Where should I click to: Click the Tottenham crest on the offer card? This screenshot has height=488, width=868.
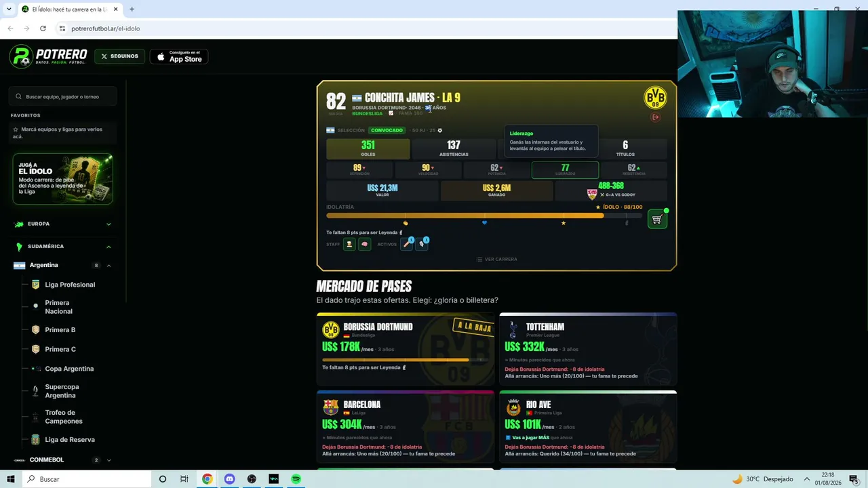coord(513,329)
